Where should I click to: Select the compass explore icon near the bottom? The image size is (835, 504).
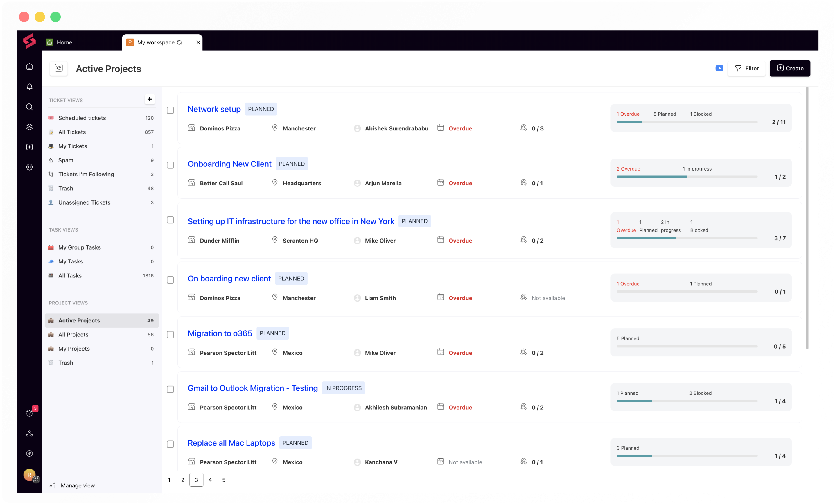(x=30, y=453)
